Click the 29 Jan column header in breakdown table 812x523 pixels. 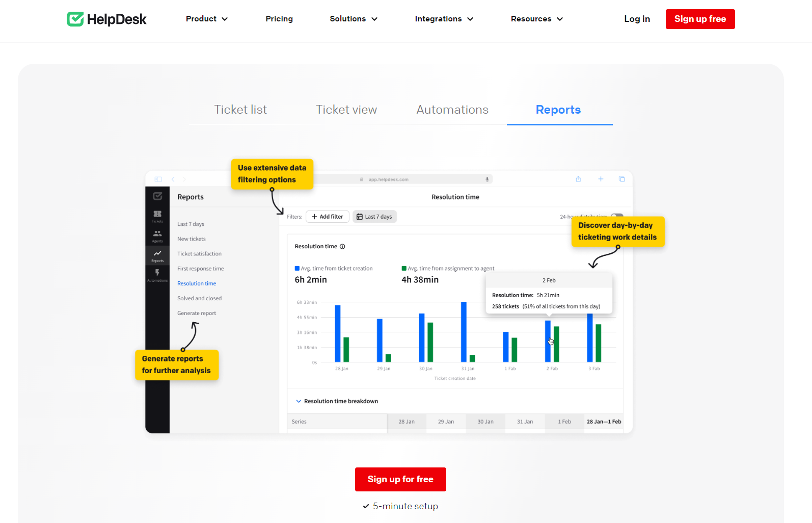pyautogui.click(x=446, y=422)
